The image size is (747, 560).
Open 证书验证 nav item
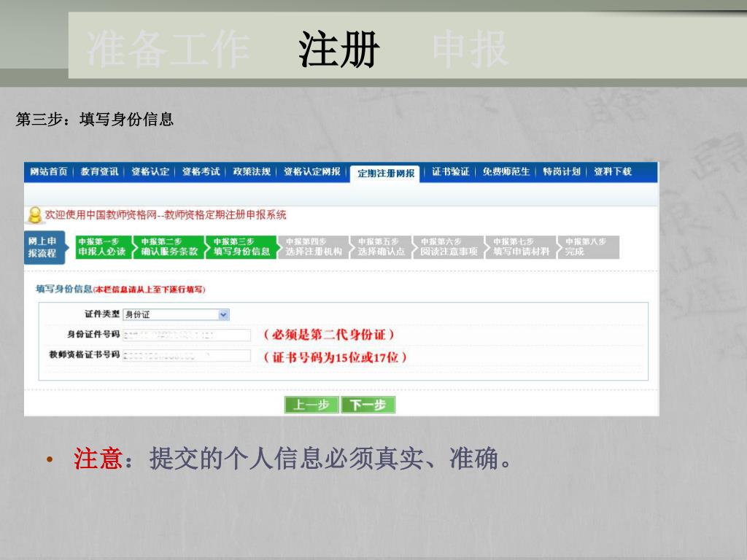point(450,171)
